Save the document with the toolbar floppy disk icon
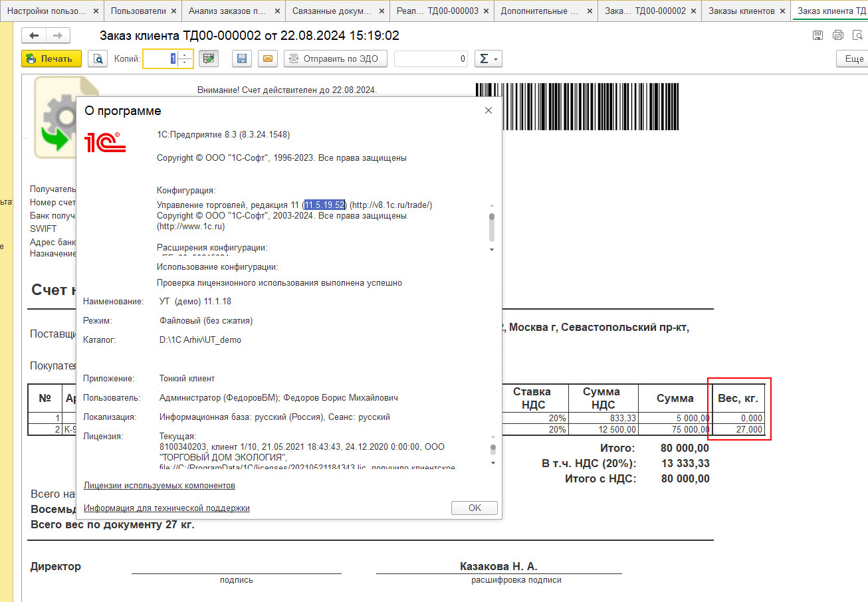 point(242,58)
